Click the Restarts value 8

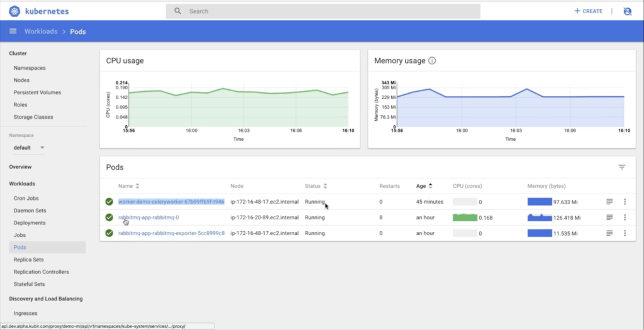point(381,217)
